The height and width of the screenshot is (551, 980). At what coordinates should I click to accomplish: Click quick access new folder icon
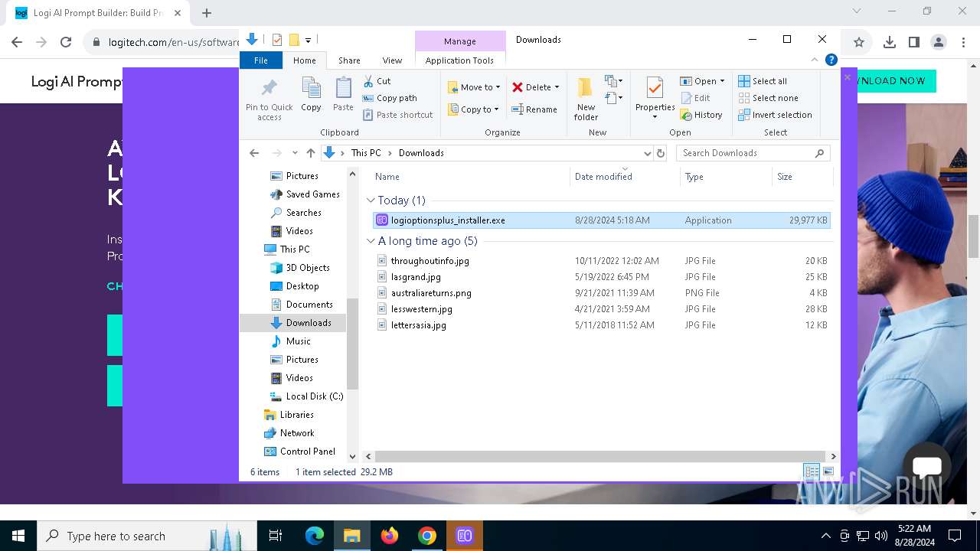(293, 40)
